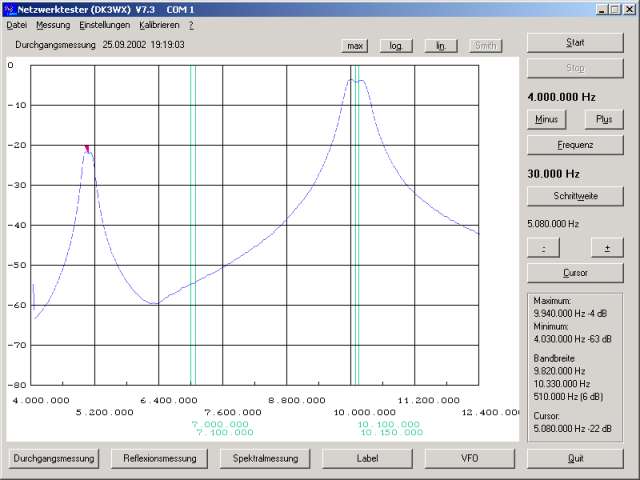
Task: Click the Frequenz button
Action: [575, 145]
